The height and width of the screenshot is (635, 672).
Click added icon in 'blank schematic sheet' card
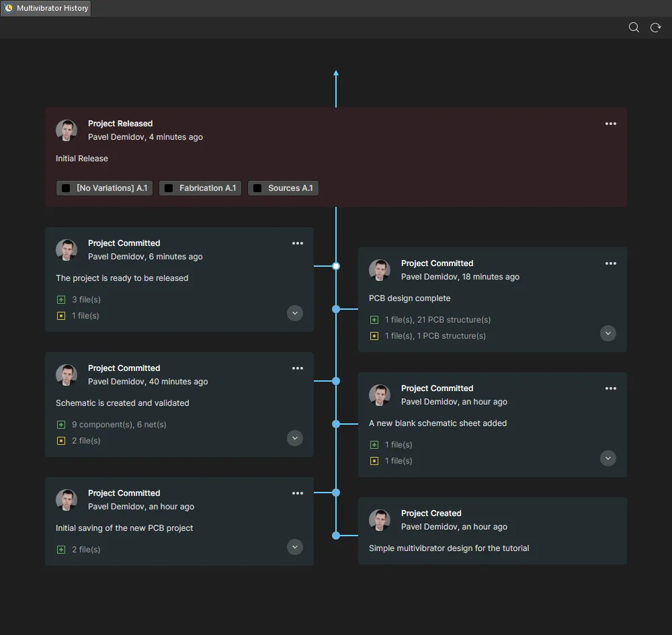[374, 445]
